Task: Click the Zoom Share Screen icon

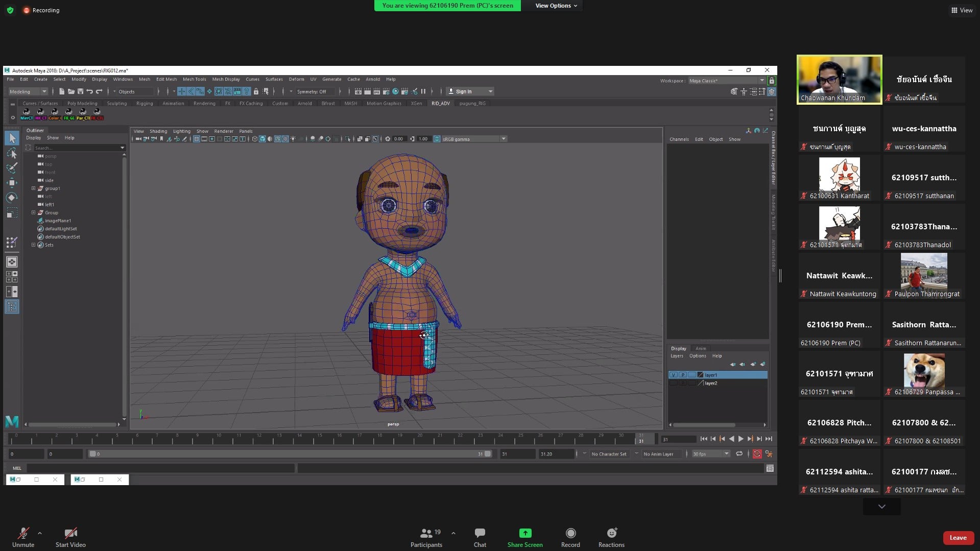Action: tap(524, 533)
